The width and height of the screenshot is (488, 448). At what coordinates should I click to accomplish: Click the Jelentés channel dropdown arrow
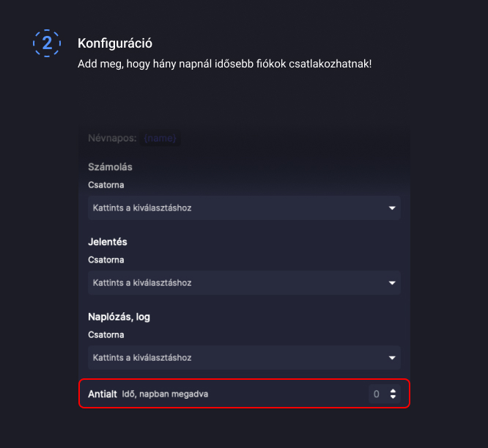[x=392, y=283]
